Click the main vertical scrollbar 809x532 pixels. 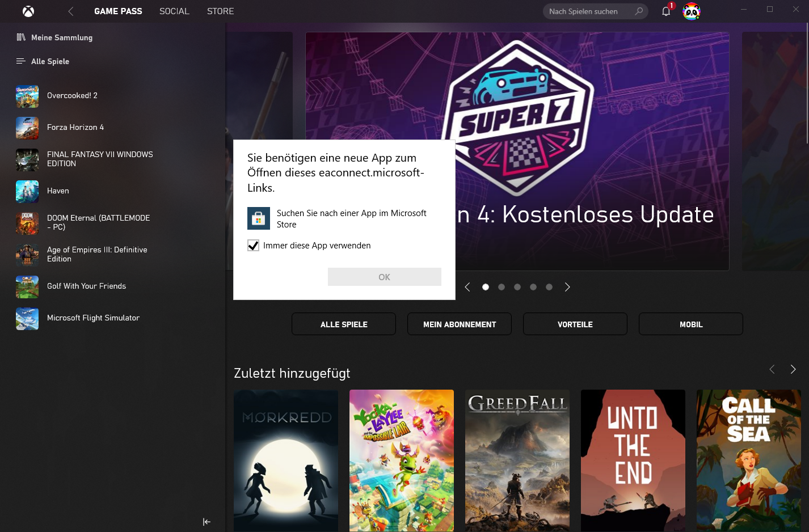[807, 82]
